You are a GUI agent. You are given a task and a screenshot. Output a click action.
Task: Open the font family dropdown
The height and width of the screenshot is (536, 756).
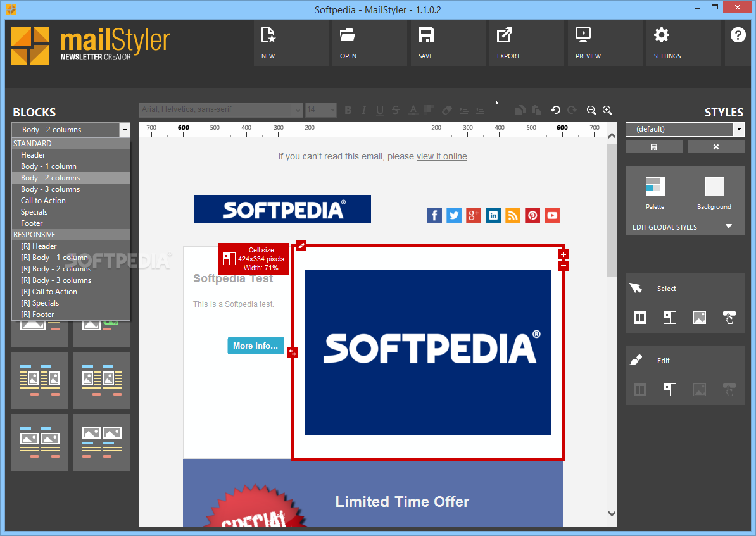coord(298,110)
